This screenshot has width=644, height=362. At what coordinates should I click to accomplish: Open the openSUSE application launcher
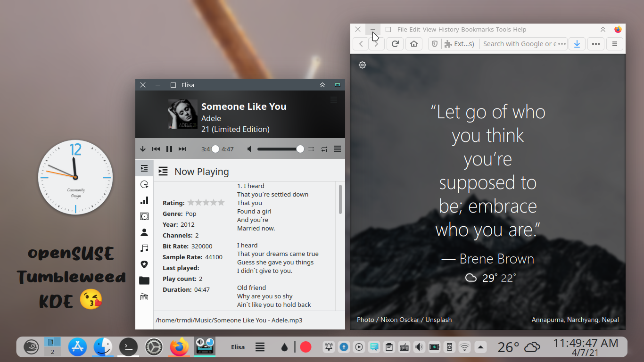[32, 347]
